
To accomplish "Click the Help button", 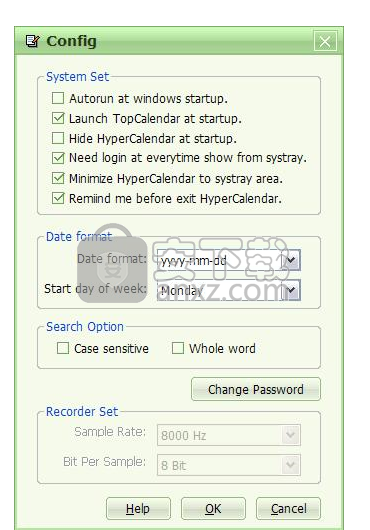I will (x=138, y=508).
